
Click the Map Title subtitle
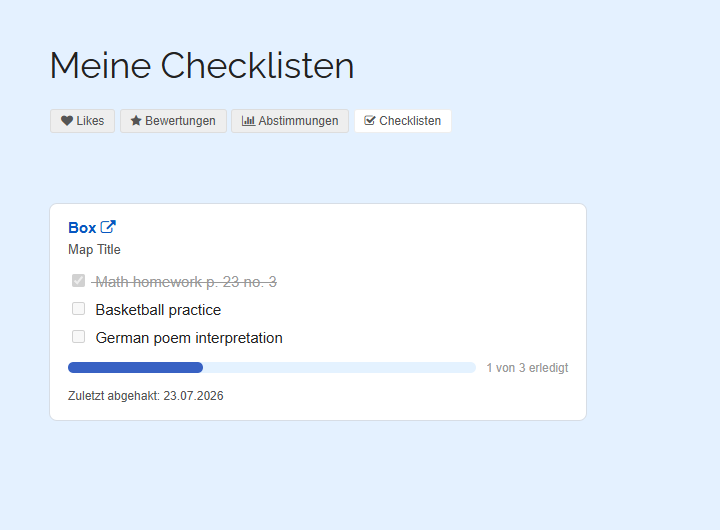pyautogui.click(x=94, y=249)
